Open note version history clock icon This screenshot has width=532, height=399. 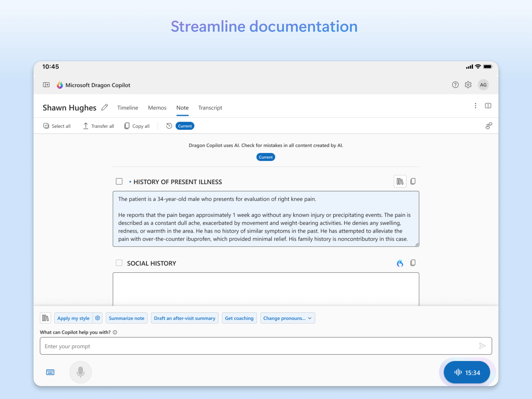169,126
